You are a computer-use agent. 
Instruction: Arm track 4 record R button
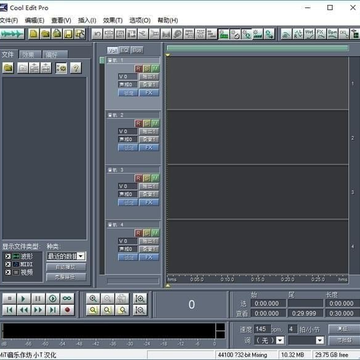[139, 233]
